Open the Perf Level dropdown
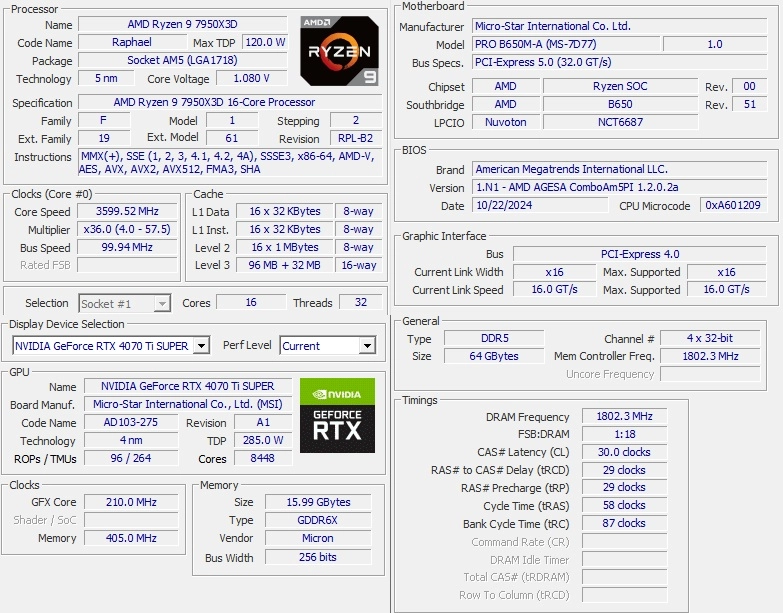 (x=367, y=345)
